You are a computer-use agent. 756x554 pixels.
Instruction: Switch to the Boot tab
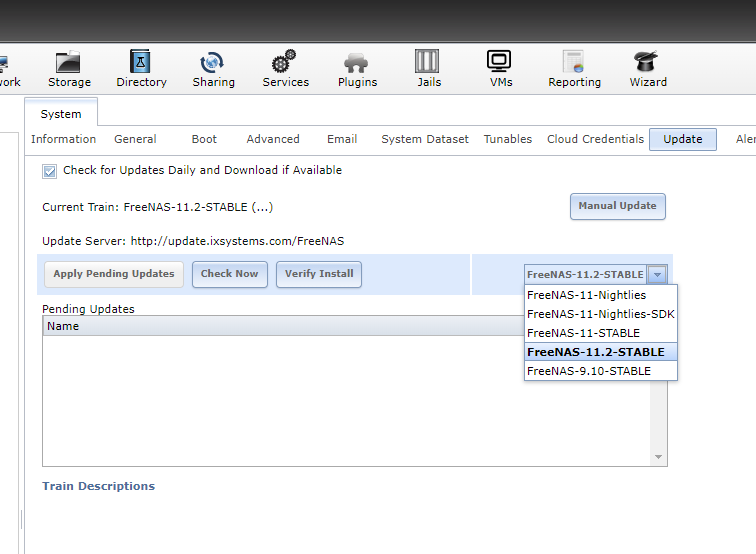point(204,139)
